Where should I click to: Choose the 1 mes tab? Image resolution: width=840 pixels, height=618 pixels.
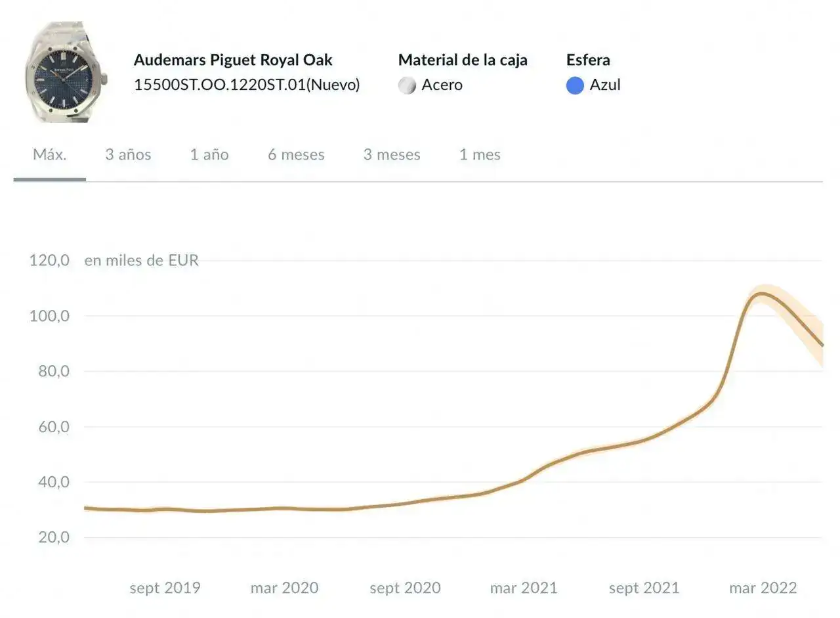click(480, 155)
